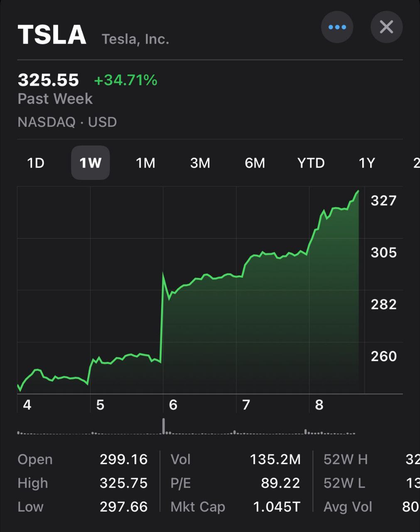Switch chart to YTD range
The height and width of the screenshot is (532, 420).
click(x=311, y=163)
